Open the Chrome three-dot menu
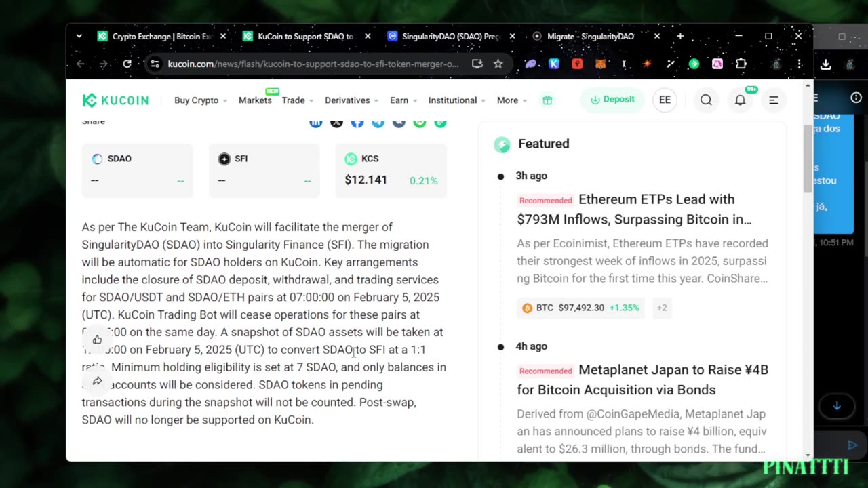Viewport: 868px width, 488px height. (x=799, y=64)
